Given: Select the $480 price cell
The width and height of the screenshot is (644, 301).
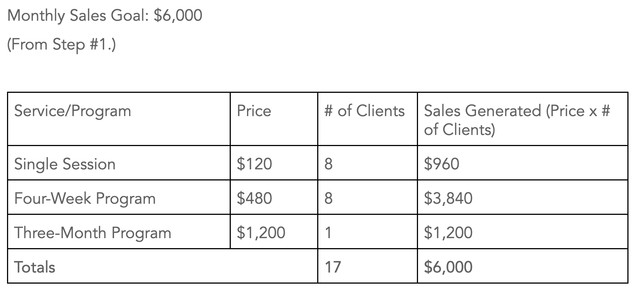Looking at the screenshot, I should tap(274, 197).
